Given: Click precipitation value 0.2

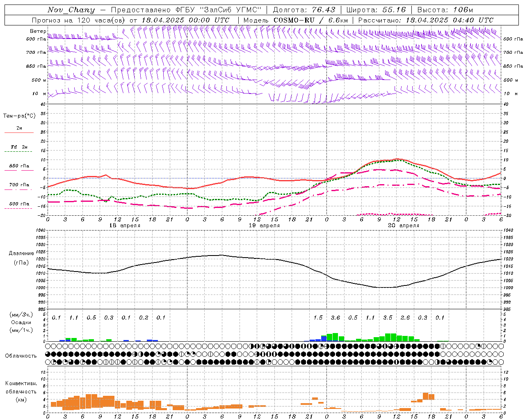Looking at the screenshot, I should click(144, 317).
